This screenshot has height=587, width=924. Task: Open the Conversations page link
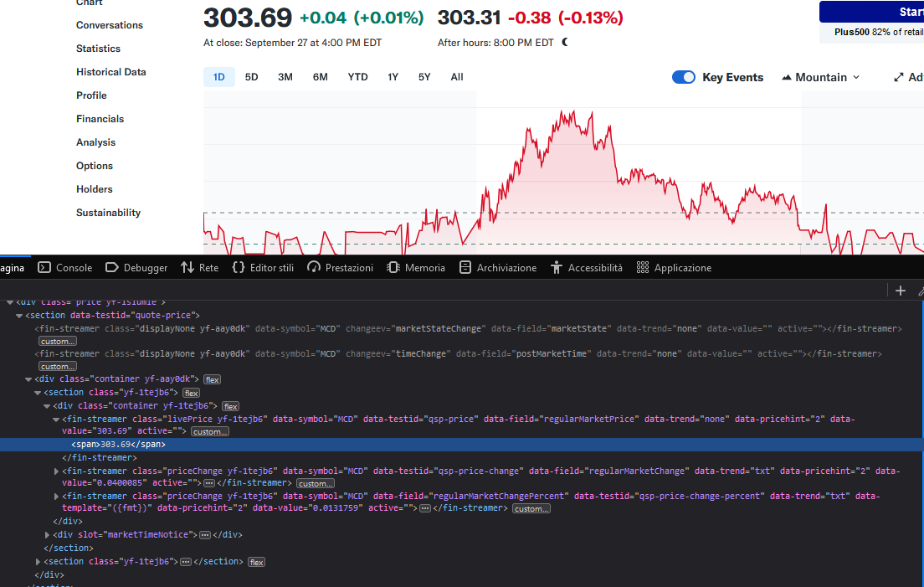(110, 25)
